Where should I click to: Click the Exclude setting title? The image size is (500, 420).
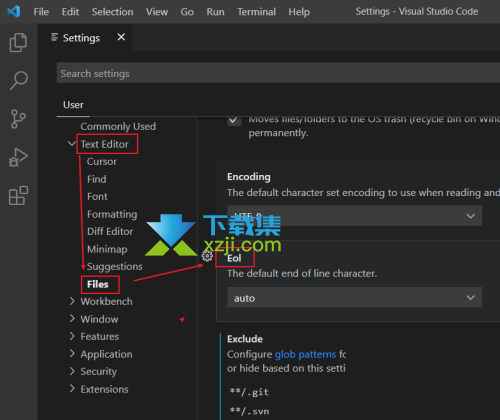tap(245, 339)
